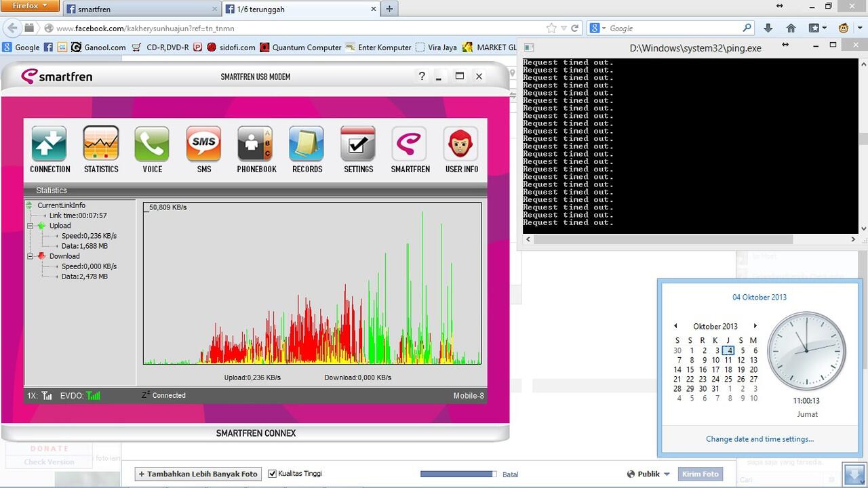Click the Smartfren logo in modem window
868x488 pixels.
(x=56, y=76)
